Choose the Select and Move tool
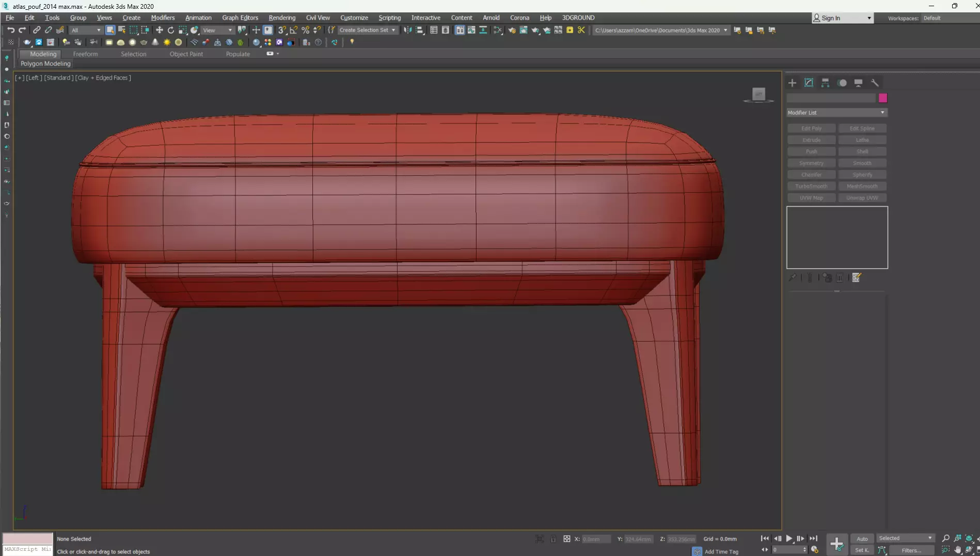 tap(159, 30)
